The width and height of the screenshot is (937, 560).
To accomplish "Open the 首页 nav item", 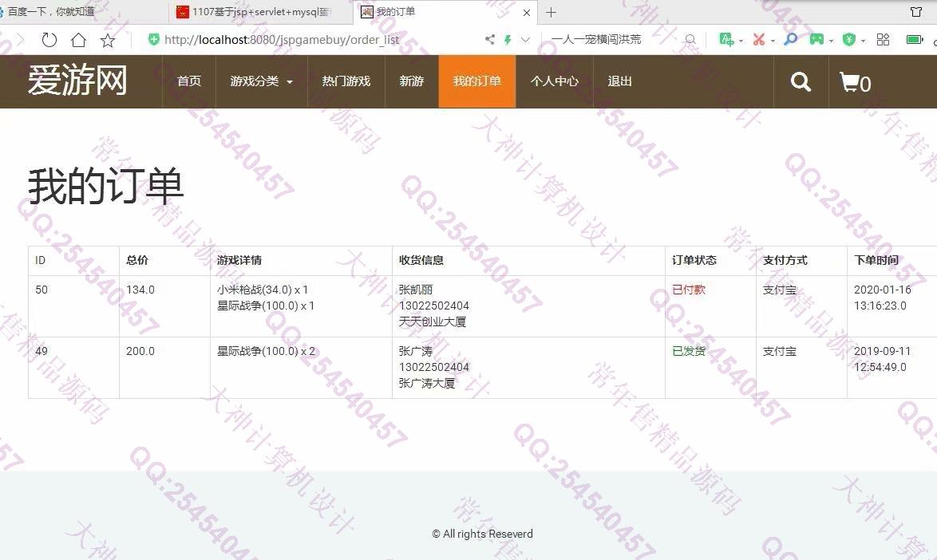I will pyautogui.click(x=189, y=81).
